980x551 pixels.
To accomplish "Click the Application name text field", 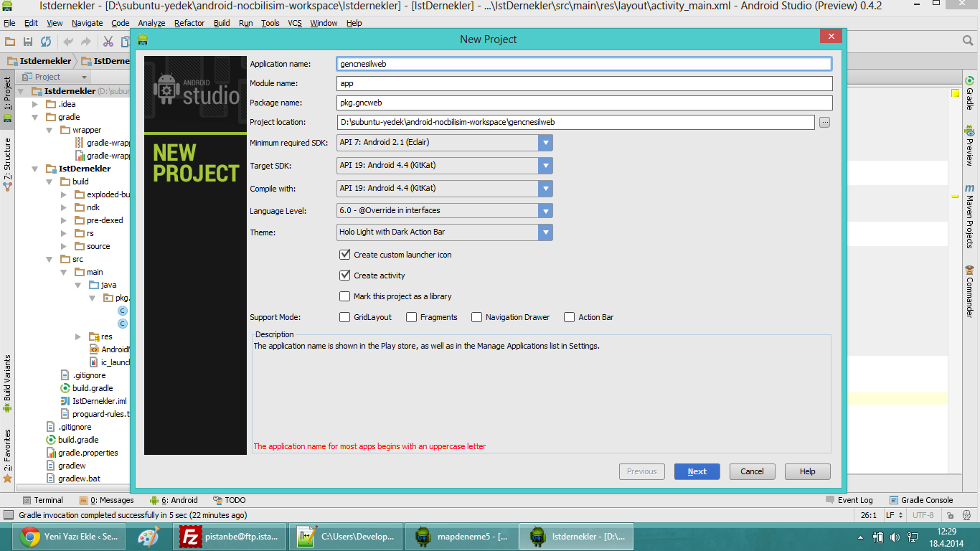I will (x=584, y=64).
